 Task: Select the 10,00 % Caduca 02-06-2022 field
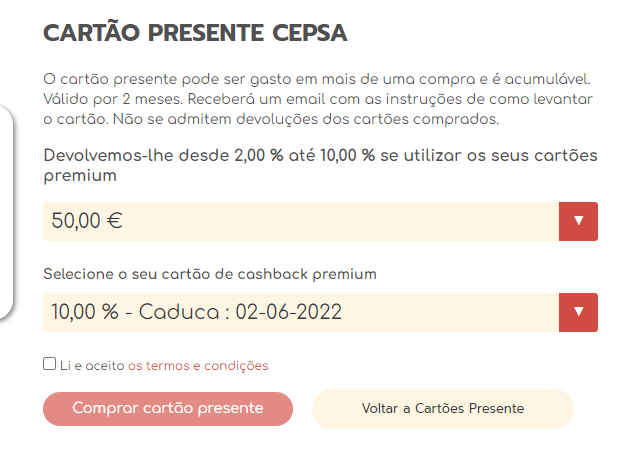click(300, 312)
